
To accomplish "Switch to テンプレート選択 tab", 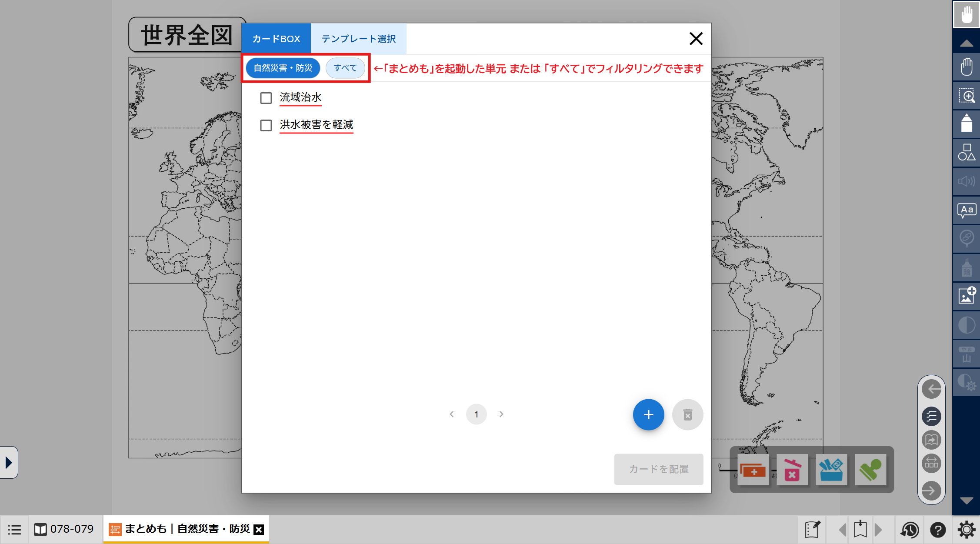I will (x=358, y=39).
